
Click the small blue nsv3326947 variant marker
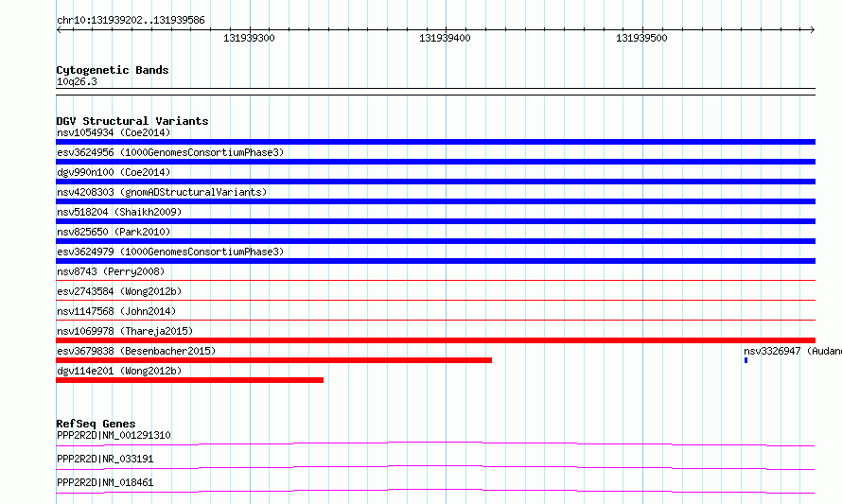pos(746,360)
